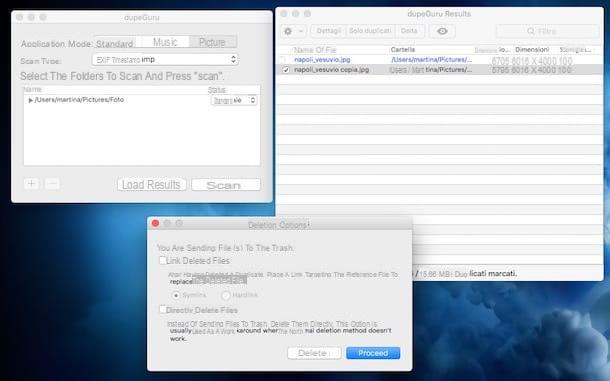Click the Delete button in Deletion Options

[314, 353]
